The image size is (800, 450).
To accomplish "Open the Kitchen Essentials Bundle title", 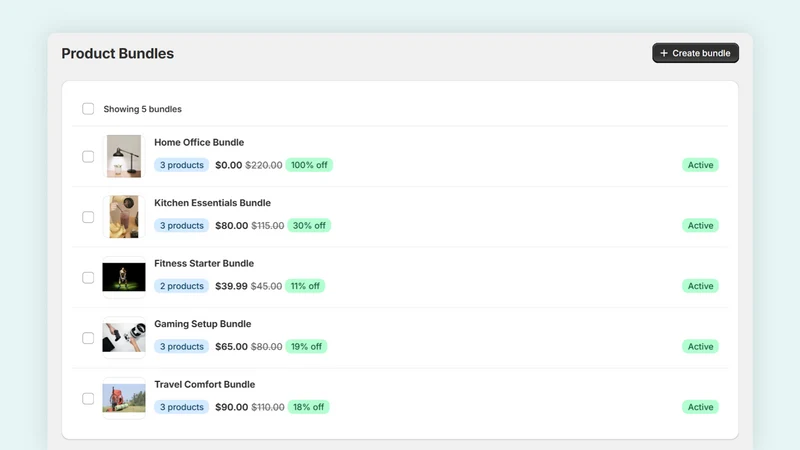I will [212, 203].
